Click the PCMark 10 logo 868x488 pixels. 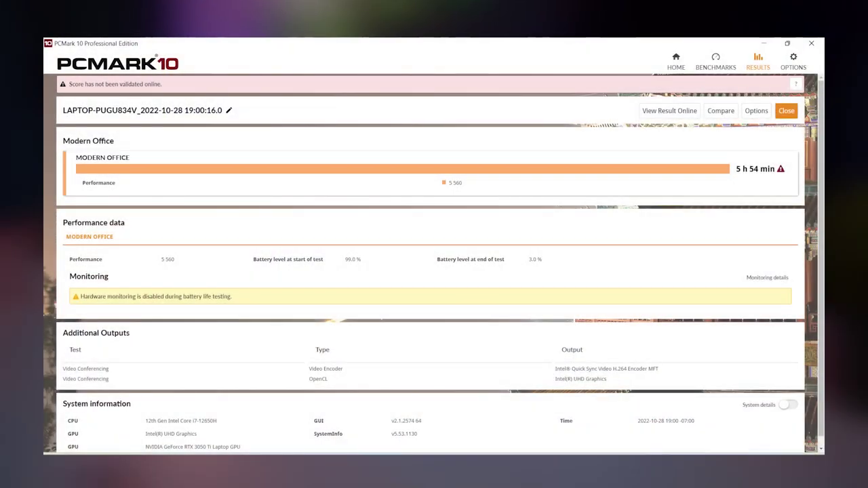pos(117,64)
